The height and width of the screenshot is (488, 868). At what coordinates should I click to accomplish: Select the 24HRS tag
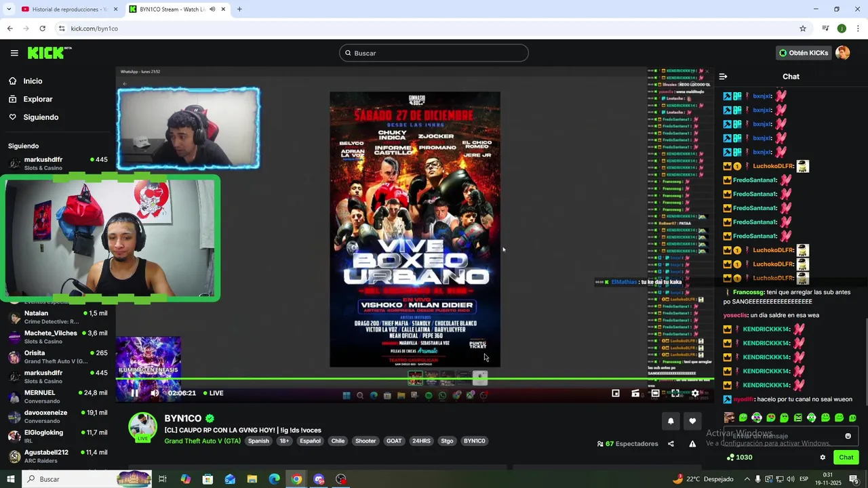(421, 441)
